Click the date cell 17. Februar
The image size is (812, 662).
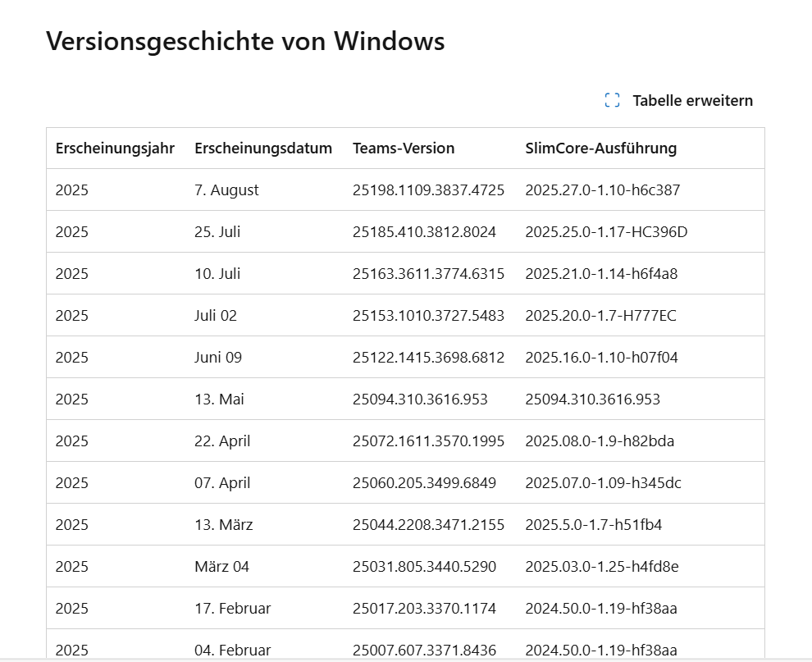point(232,609)
